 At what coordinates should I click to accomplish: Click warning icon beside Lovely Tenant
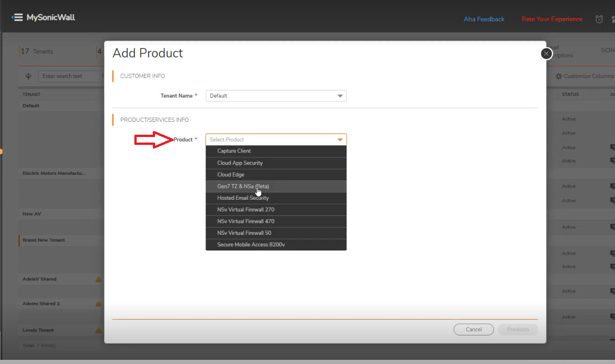[x=98, y=330]
